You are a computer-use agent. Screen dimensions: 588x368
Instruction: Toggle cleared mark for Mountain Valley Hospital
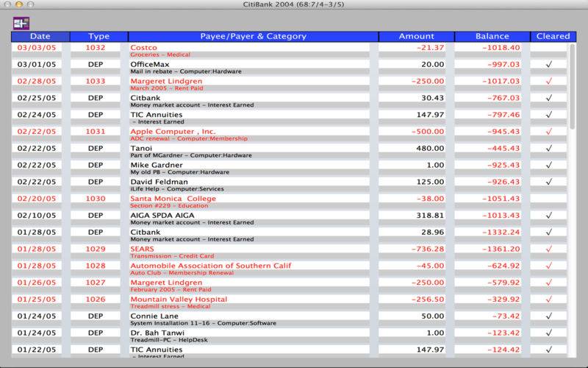[x=548, y=300]
